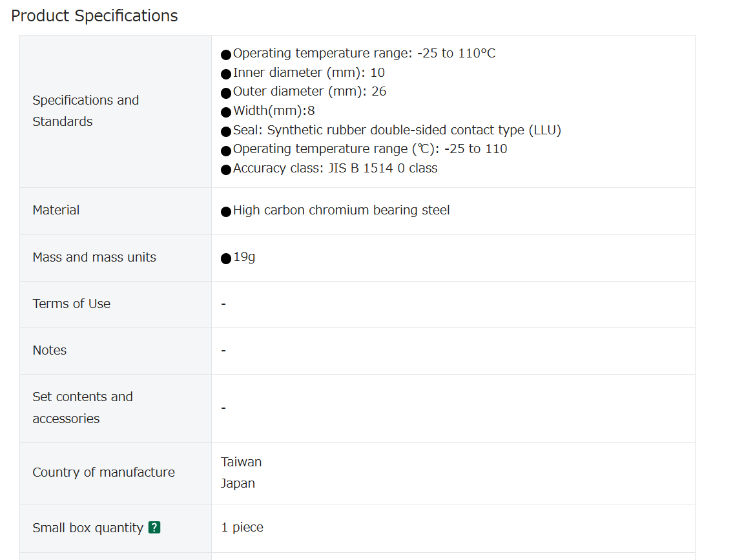Click Taiwan in country of manufacture
The width and height of the screenshot is (744, 560).
tap(241, 462)
